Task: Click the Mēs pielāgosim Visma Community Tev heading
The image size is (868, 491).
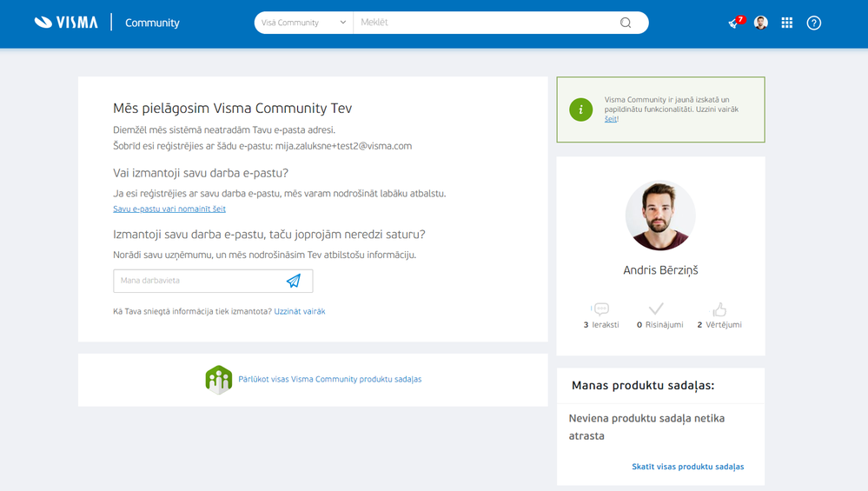Action: (233, 109)
